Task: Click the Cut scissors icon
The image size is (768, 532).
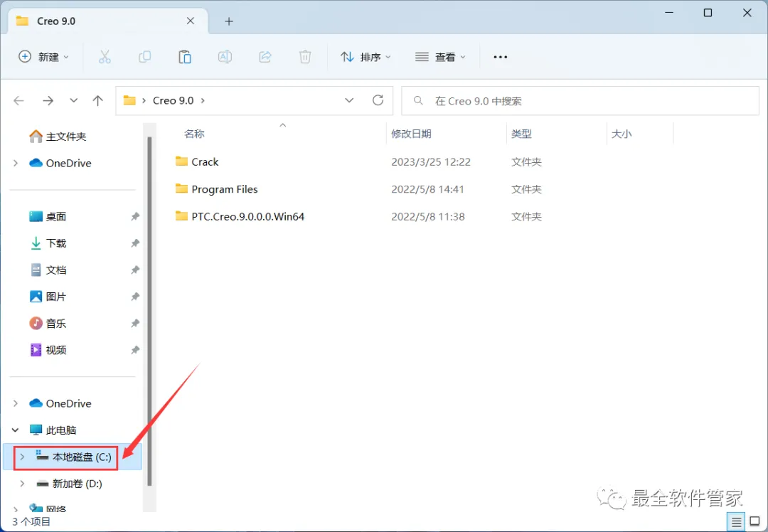Action: coord(105,57)
